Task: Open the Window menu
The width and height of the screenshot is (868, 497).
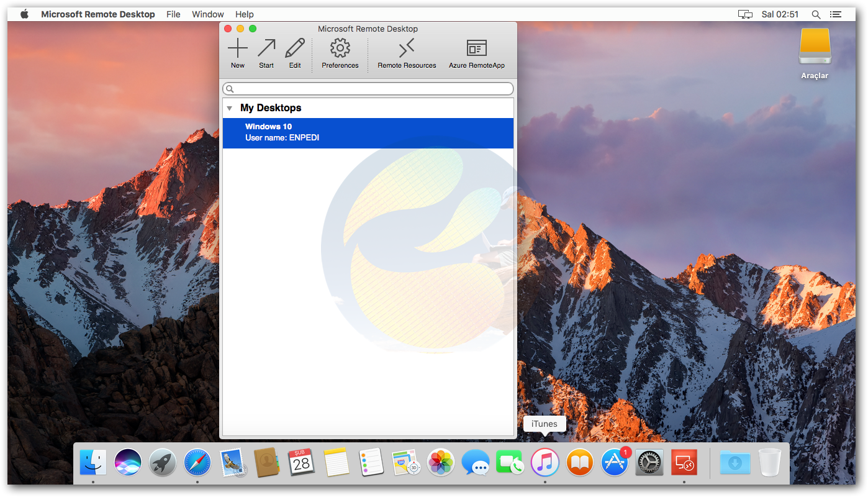Action: pyautogui.click(x=208, y=14)
